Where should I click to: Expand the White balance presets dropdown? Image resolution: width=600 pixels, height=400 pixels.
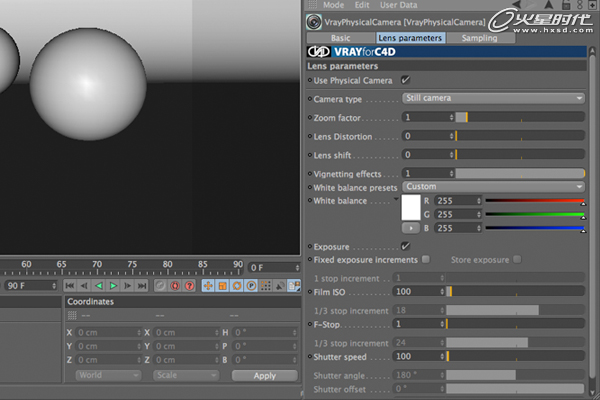(493, 186)
